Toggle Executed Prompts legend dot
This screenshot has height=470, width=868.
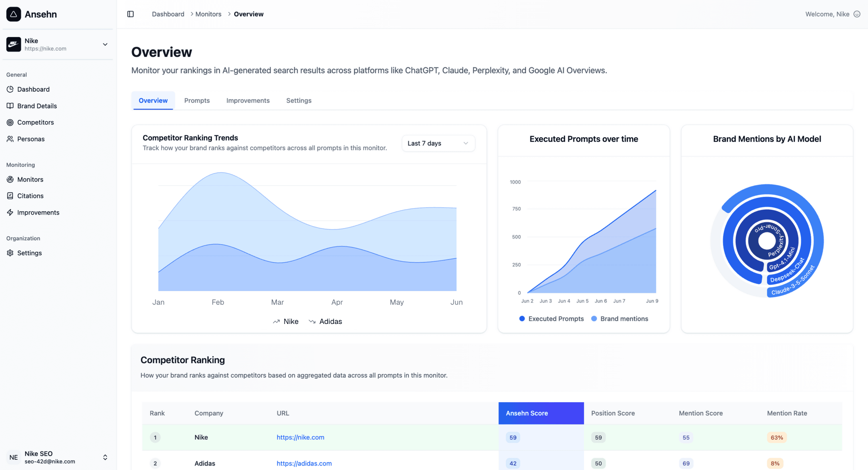[522, 318]
